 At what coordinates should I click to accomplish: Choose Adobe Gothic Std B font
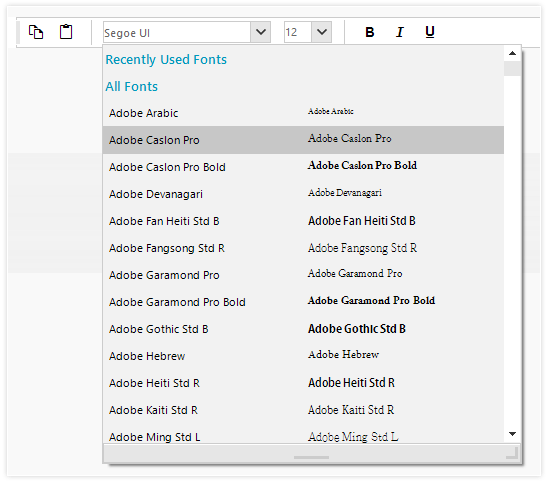click(303, 329)
